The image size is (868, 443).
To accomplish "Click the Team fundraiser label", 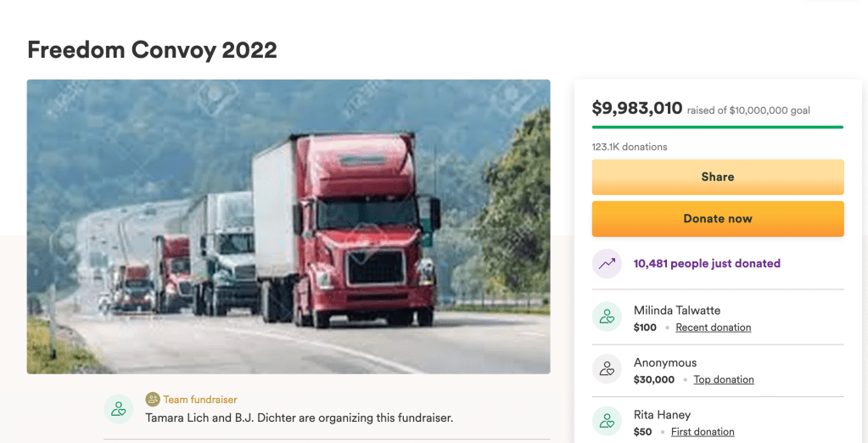I will click(200, 399).
